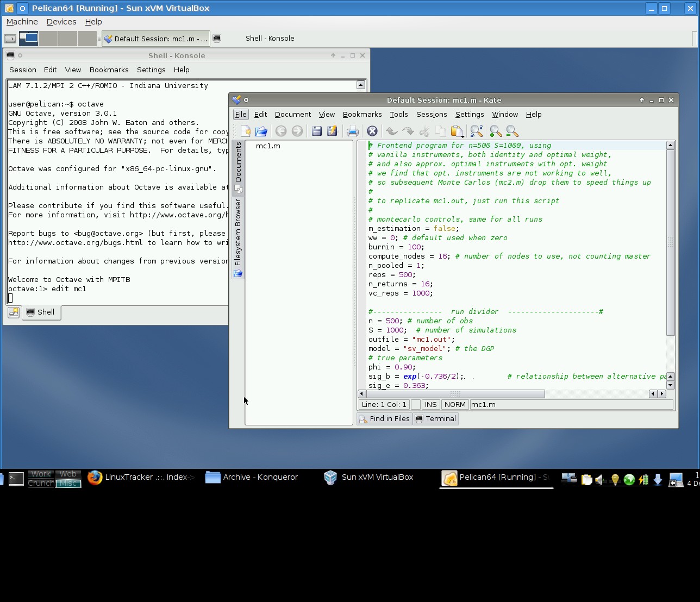
Task: Toggle the Terminal bottom panel in Kate
Action: (435, 419)
